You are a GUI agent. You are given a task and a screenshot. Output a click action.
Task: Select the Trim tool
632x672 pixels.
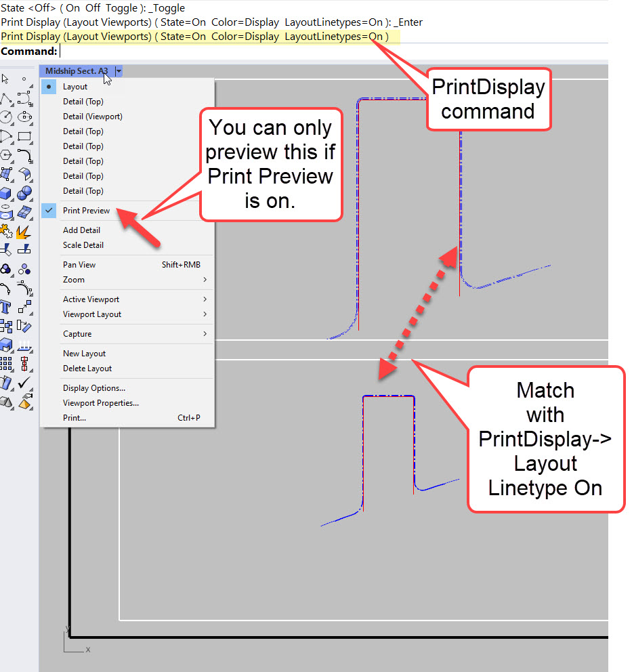click(x=6, y=249)
